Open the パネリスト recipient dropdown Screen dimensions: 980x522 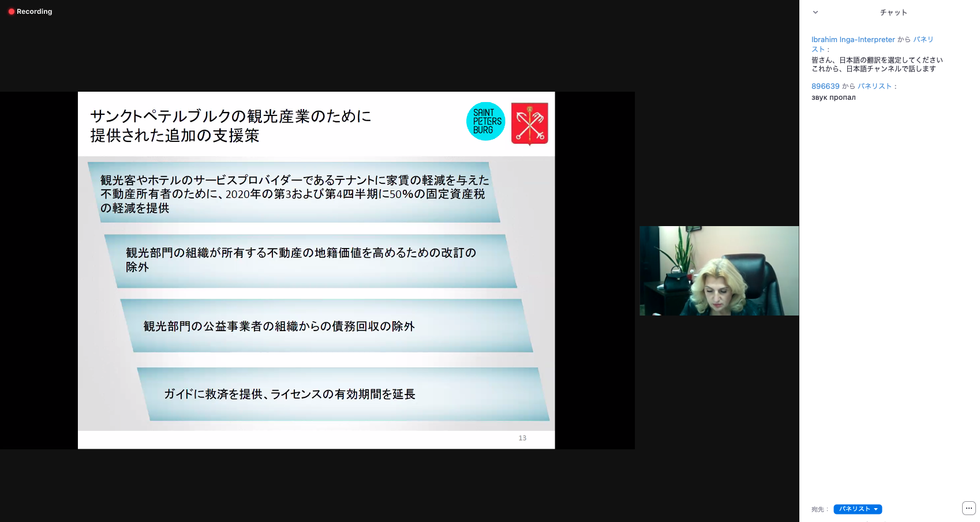(x=858, y=509)
